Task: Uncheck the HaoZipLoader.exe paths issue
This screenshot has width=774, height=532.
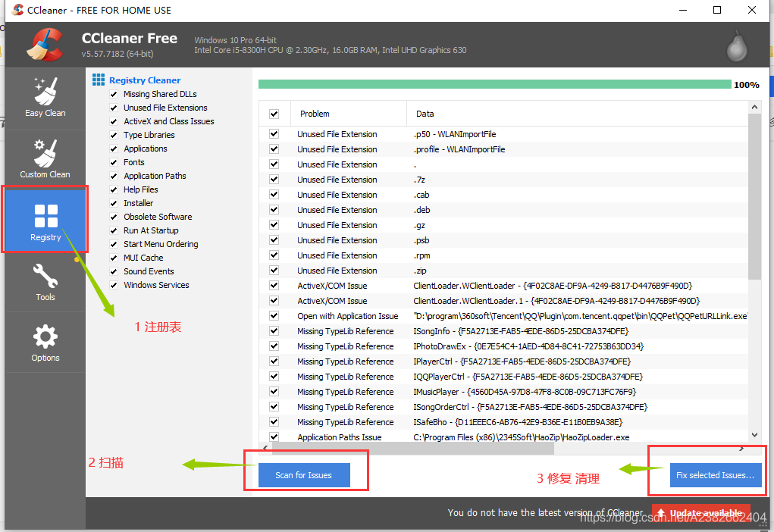Action: click(274, 437)
